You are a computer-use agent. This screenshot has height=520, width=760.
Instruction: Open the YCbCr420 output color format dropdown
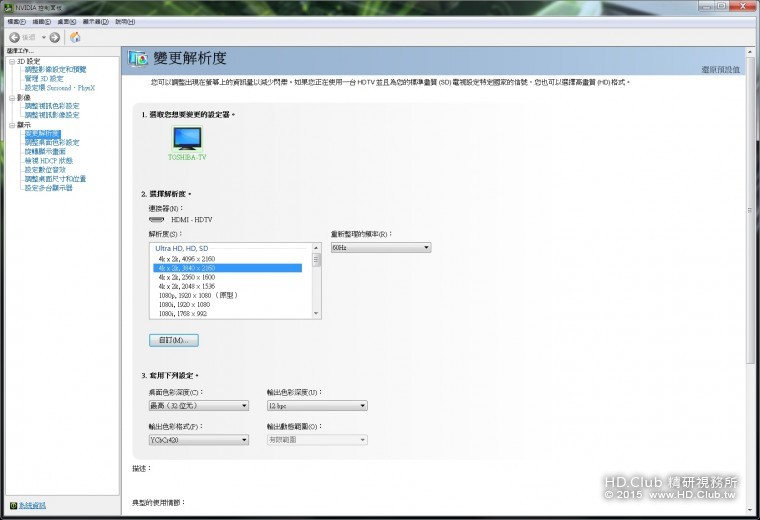pyautogui.click(x=199, y=440)
